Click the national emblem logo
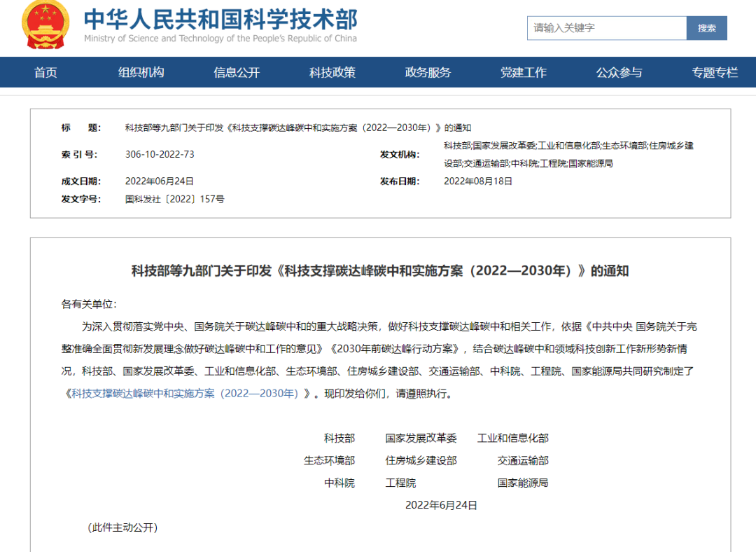This screenshot has width=756, height=552. click(45, 26)
